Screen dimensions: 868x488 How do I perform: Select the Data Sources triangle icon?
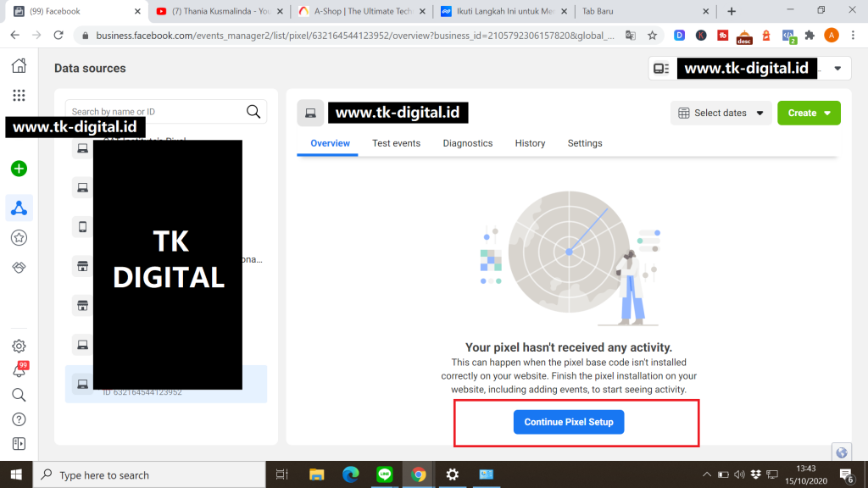point(19,207)
